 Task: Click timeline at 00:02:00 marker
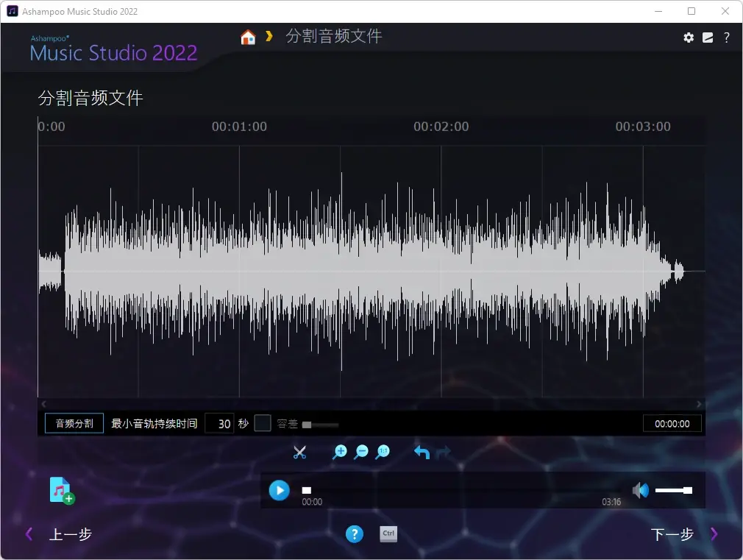click(x=441, y=127)
